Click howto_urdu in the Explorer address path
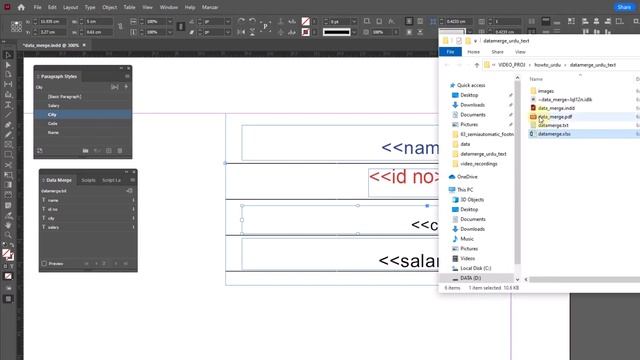 pos(547,65)
